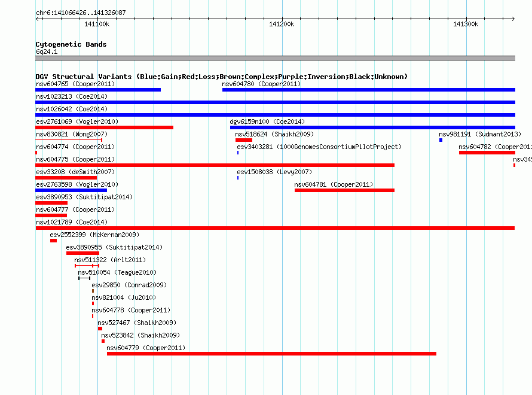Select the 6q24.1 cytogenetic band bar

(275, 58)
